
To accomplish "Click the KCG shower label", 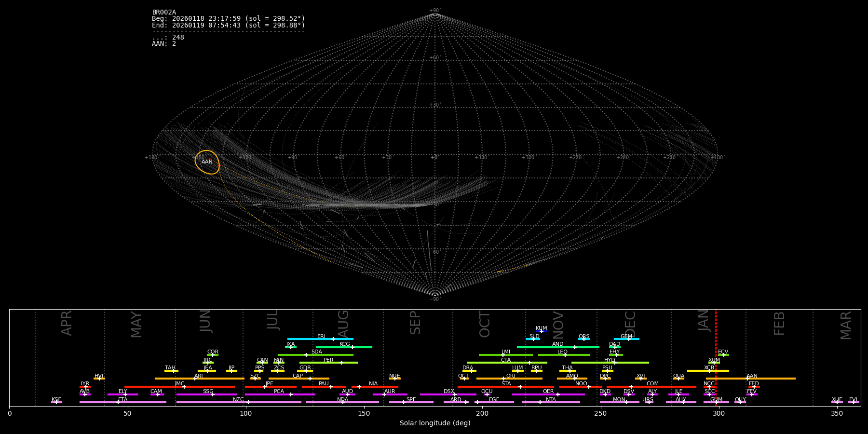I will (345, 344).
